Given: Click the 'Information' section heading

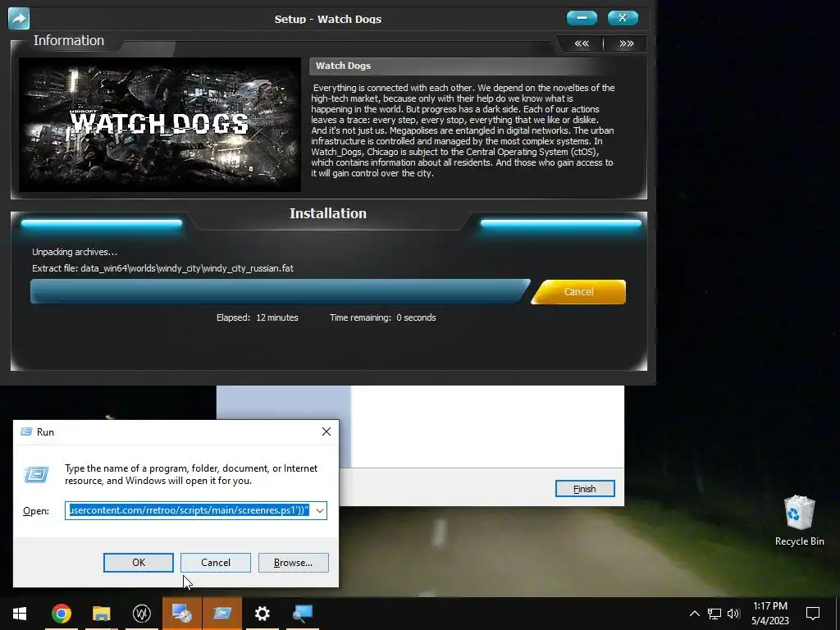Looking at the screenshot, I should point(69,41).
